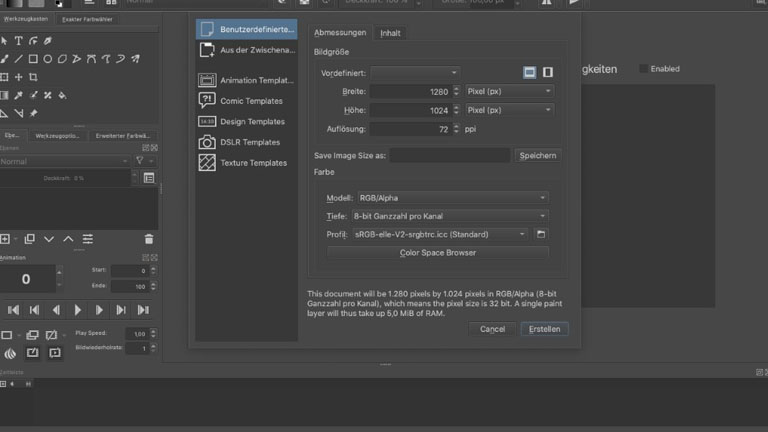
Task: Click the folder icon next to Profil
Action: pos(541,234)
